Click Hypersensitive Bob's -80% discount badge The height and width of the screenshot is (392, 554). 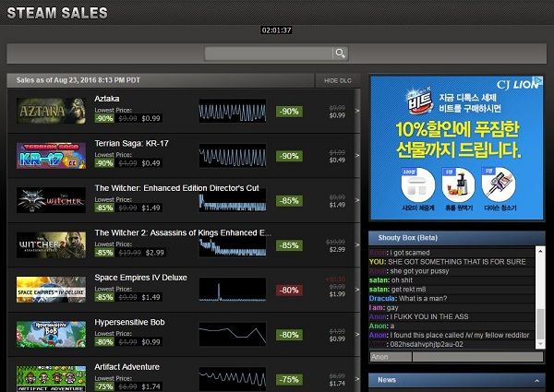289,335
